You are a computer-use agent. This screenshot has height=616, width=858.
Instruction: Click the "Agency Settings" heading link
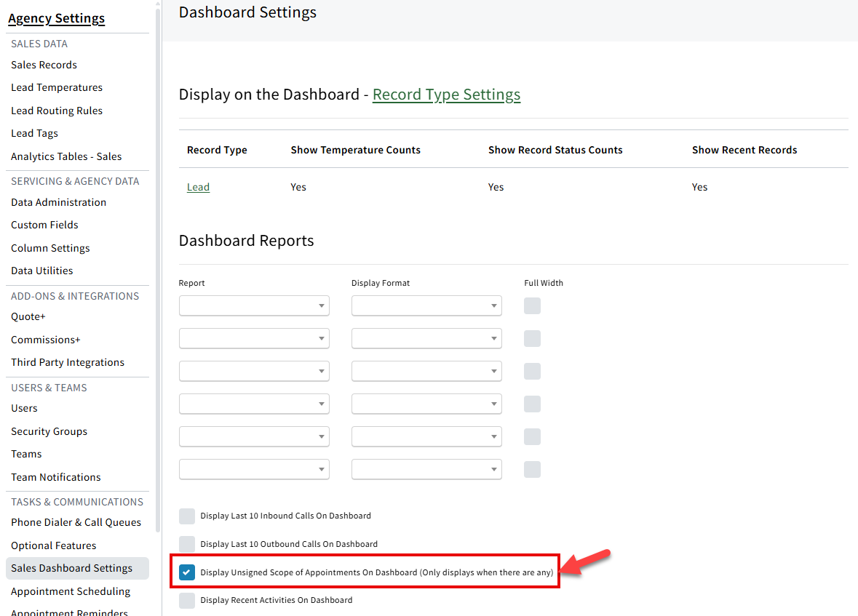pos(56,17)
